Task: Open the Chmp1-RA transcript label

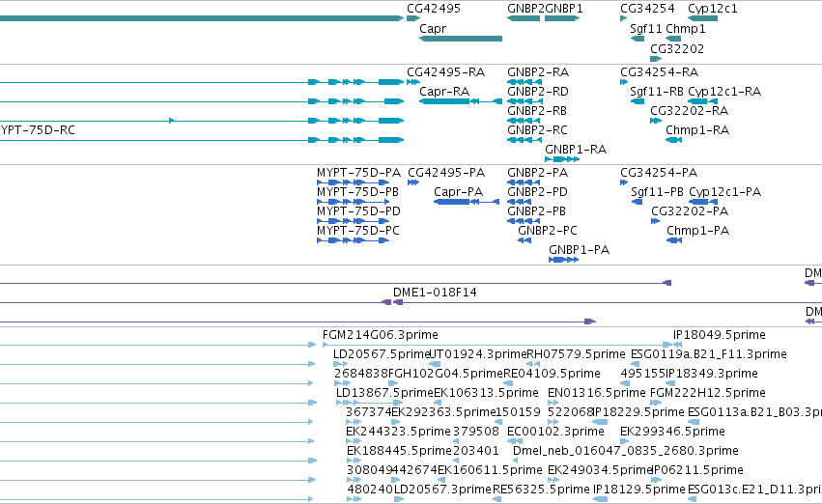Action: click(x=697, y=130)
